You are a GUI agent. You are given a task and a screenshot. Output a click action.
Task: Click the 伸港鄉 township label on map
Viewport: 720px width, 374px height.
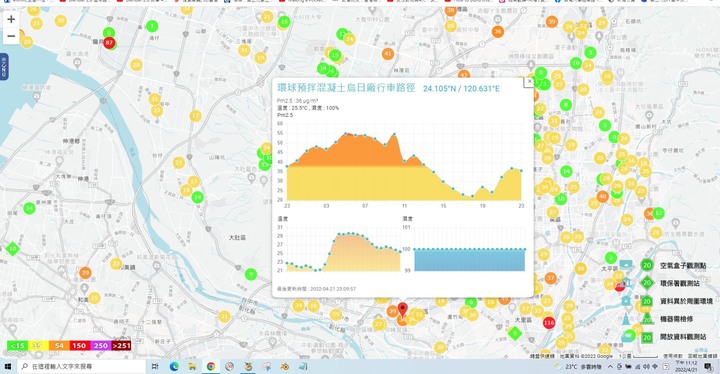click(71, 141)
